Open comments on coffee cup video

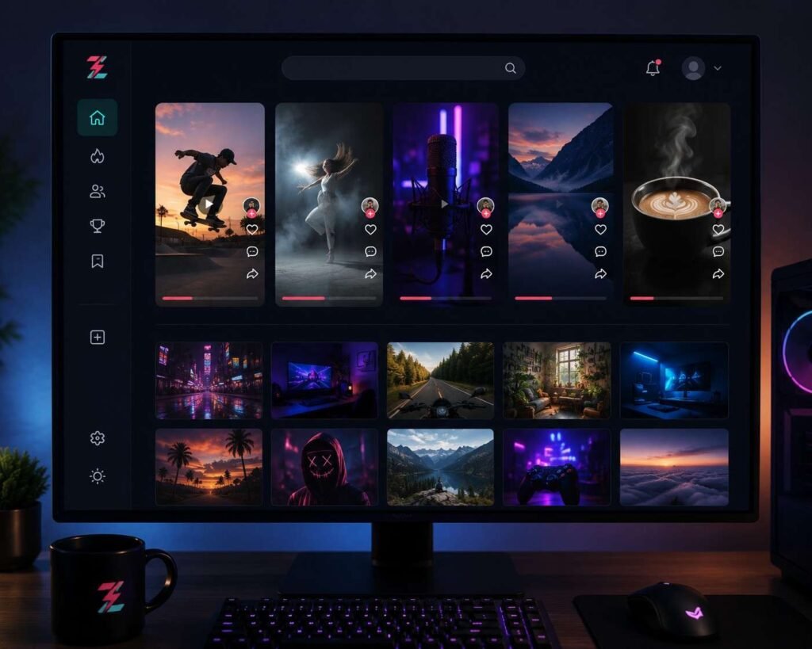pyautogui.click(x=718, y=251)
